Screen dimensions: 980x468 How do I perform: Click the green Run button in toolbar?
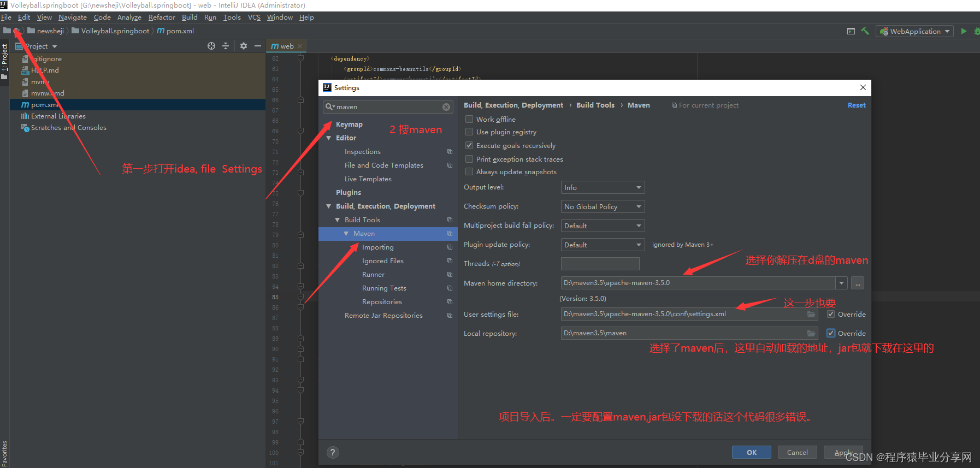(x=964, y=31)
